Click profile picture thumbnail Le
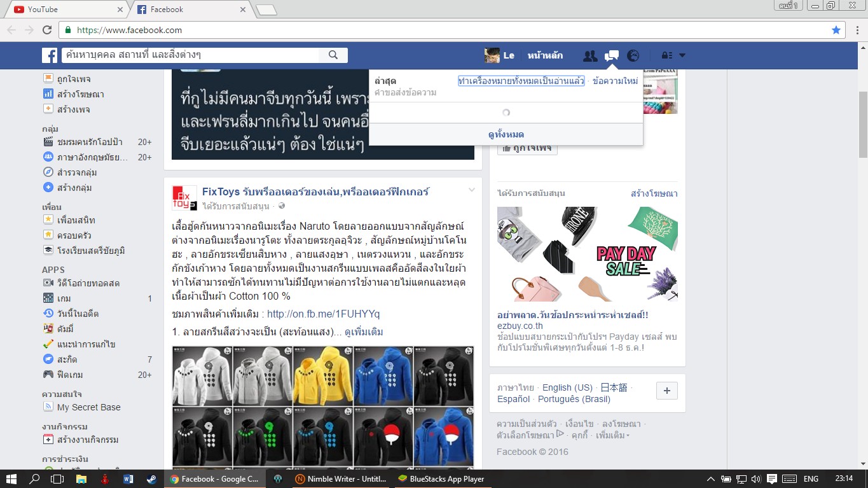Image resolution: width=868 pixels, height=488 pixels. pos(492,55)
